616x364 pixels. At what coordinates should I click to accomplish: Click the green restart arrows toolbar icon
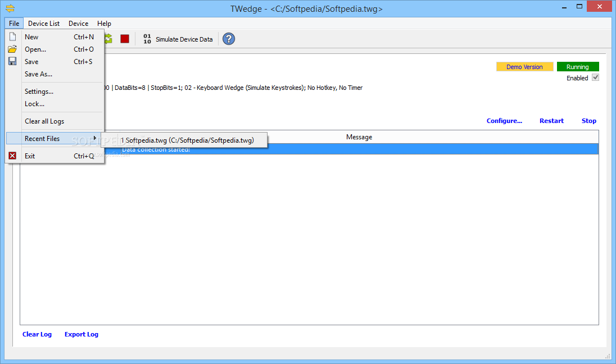(x=108, y=39)
